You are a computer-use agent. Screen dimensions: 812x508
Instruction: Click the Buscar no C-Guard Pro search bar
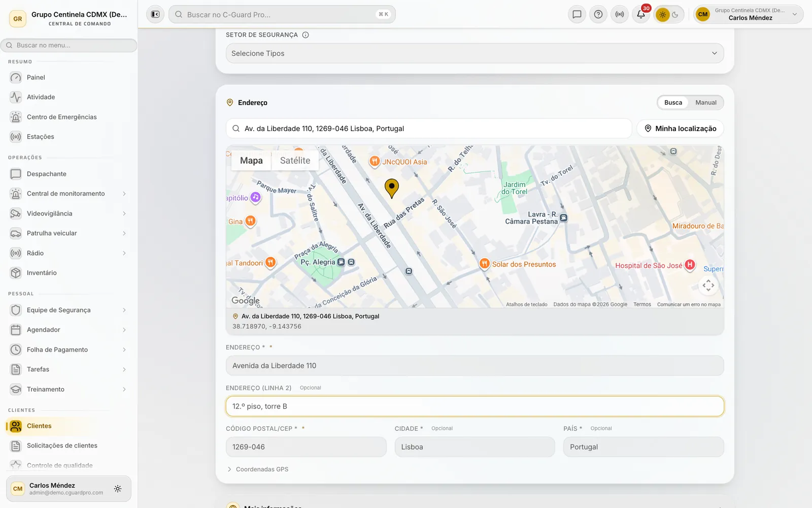(x=282, y=14)
